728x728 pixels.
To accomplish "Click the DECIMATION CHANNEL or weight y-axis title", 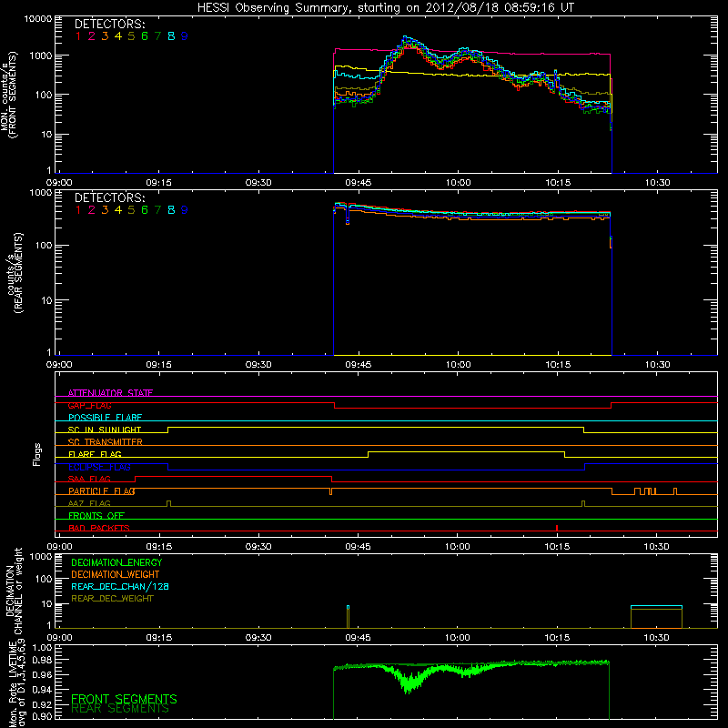I will 14,591.
